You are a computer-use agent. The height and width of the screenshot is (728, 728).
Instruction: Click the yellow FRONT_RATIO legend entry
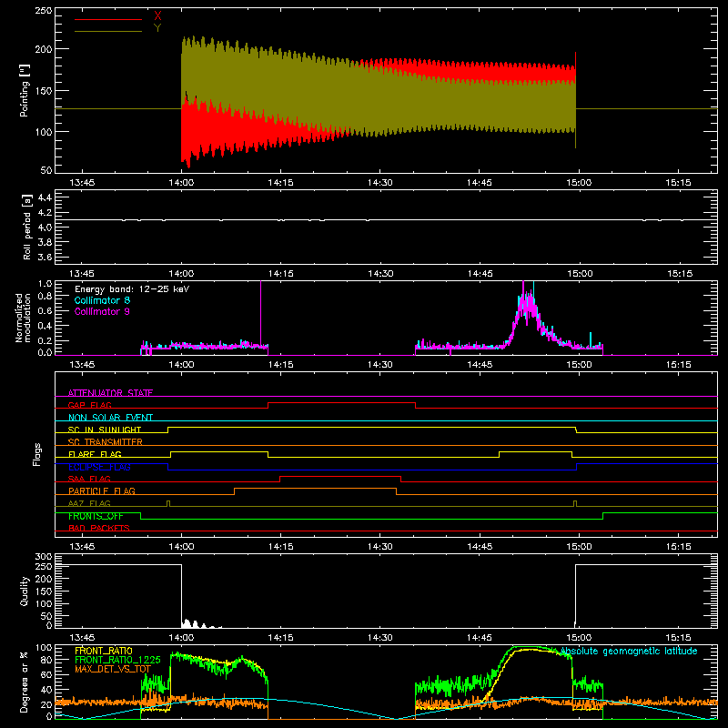coord(104,651)
